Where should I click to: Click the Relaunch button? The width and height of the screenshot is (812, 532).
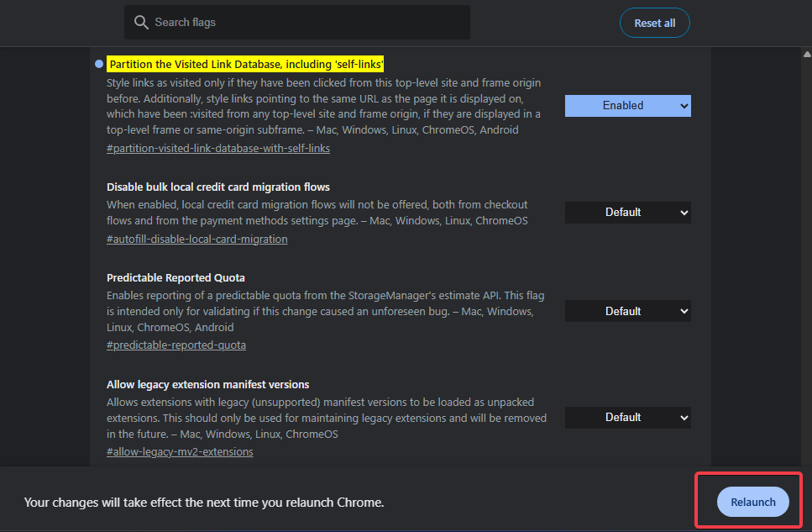(x=753, y=502)
